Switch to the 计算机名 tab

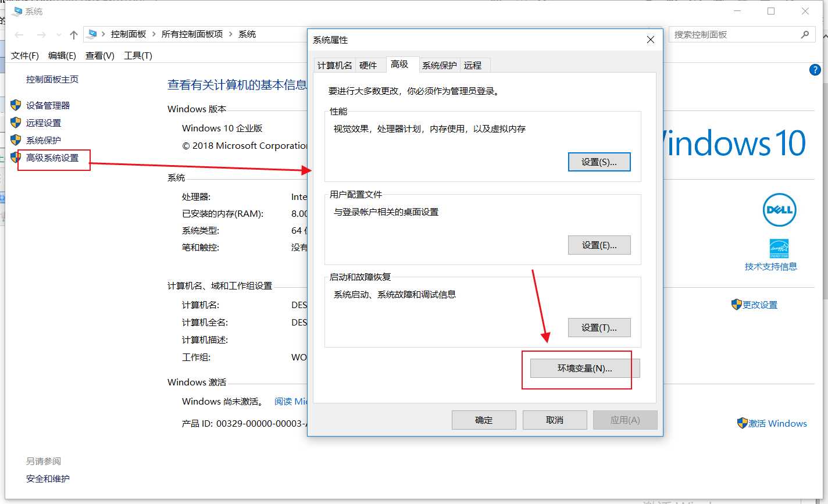335,65
